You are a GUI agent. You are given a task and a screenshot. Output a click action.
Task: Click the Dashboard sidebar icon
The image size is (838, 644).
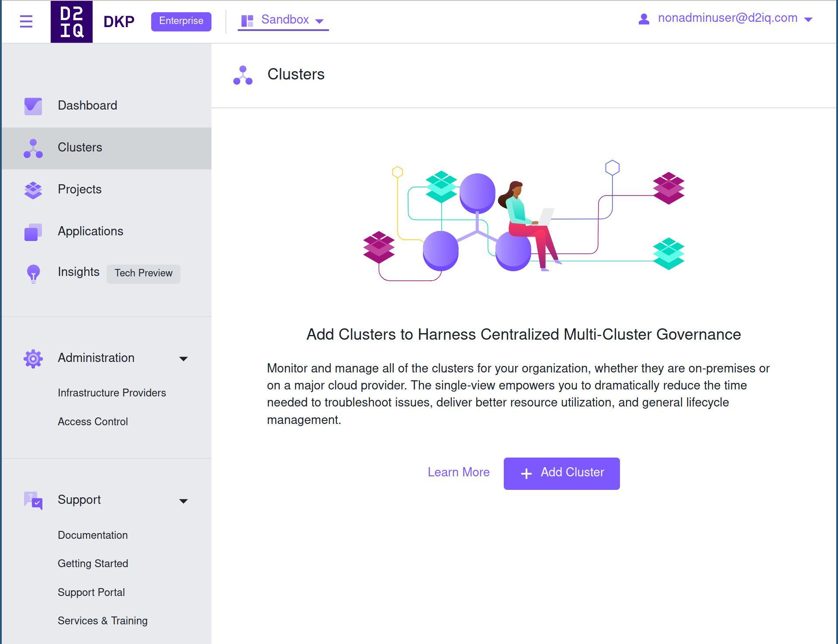tap(33, 106)
